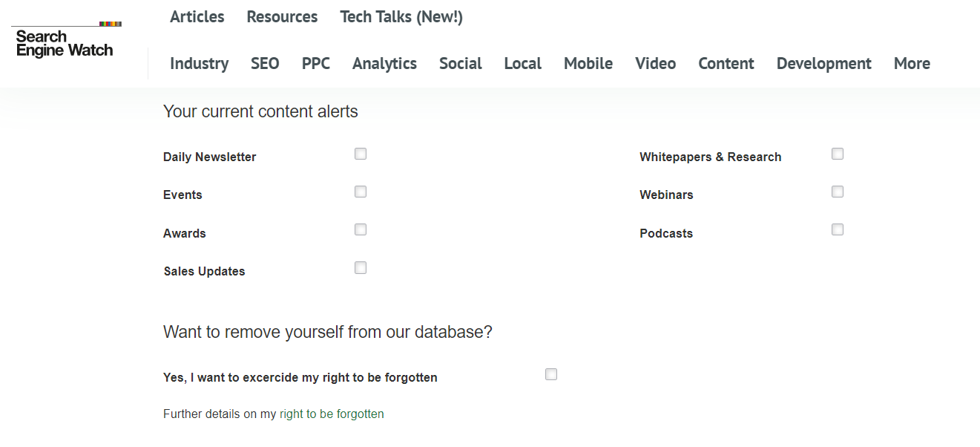Viewport: 980px width, 447px height.
Task: Check the Whitepapers & Research checkbox
Action: tap(838, 154)
